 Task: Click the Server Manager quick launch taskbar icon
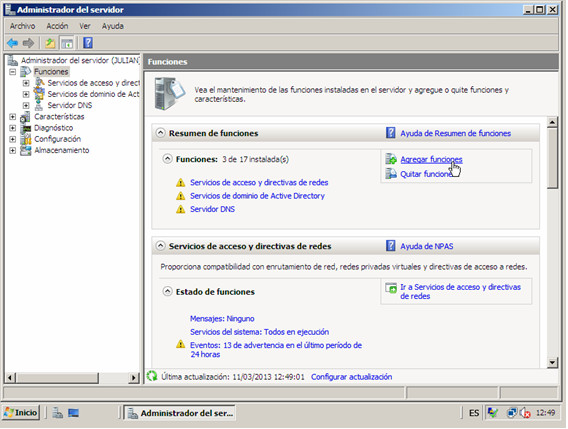point(57,413)
